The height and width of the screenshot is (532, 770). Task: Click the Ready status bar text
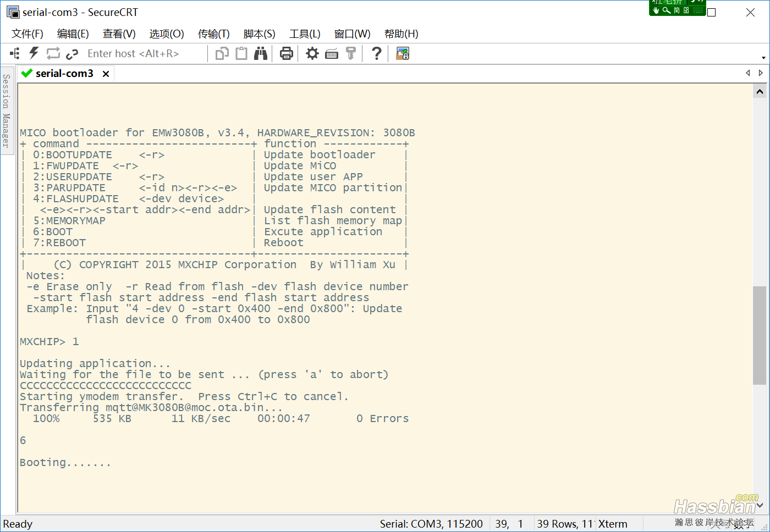pos(18,524)
